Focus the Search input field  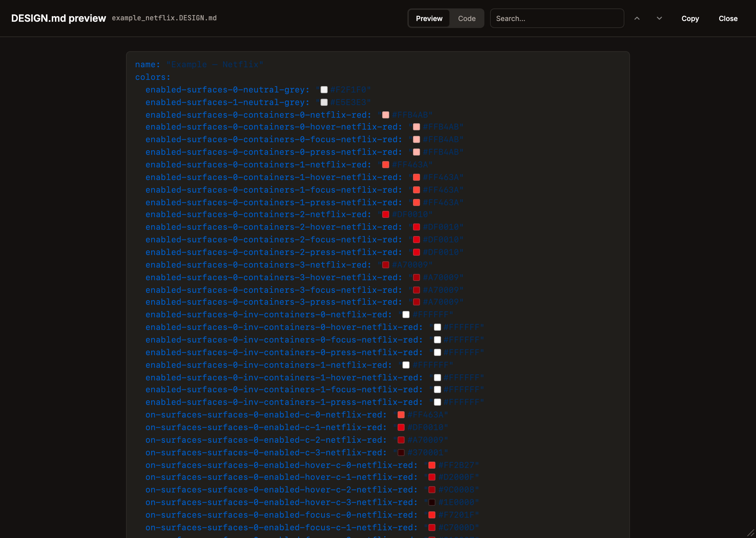pyautogui.click(x=557, y=19)
